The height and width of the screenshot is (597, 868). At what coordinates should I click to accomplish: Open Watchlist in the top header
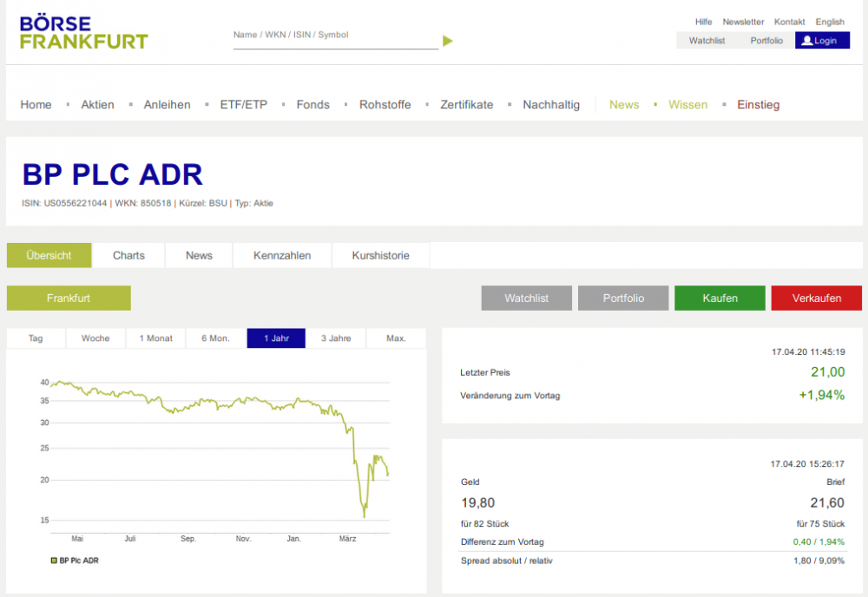tap(707, 41)
